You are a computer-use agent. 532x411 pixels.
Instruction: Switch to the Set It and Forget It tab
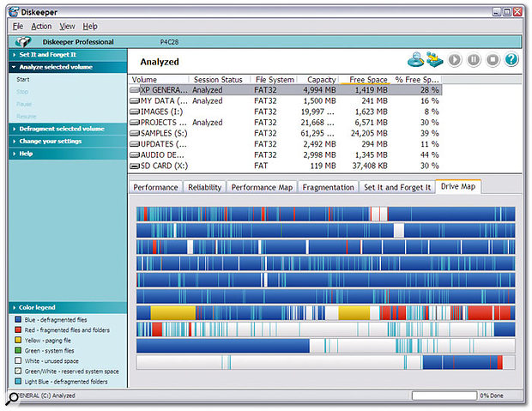(397, 187)
